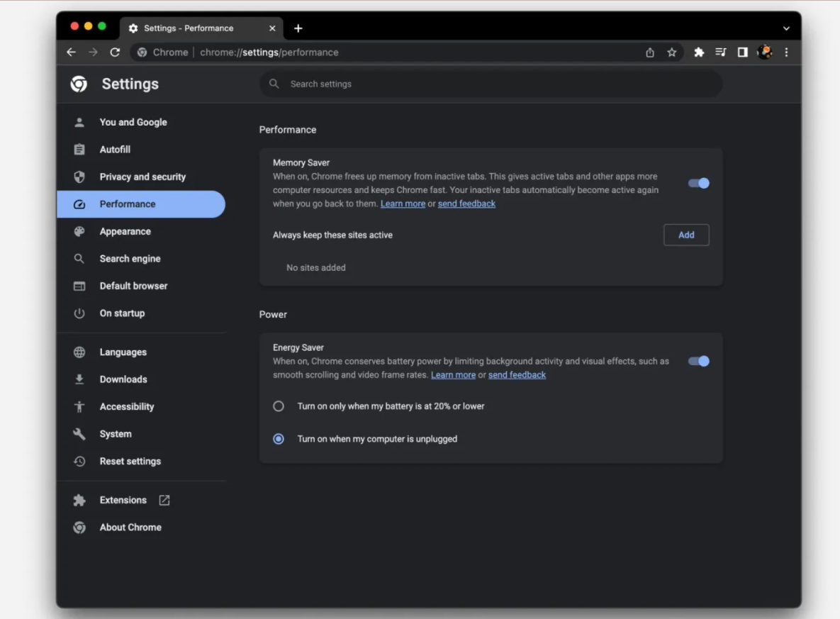The width and height of the screenshot is (840, 619).
Task: Click the share page icon
Action: click(x=650, y=52)
